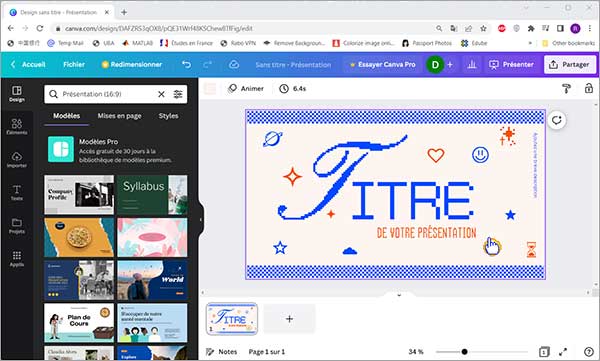Viewport: 600px width, 361px height.
Task: Collapse the side panel arrow handle
Action: pyautogui.click(x=201, y=220)
